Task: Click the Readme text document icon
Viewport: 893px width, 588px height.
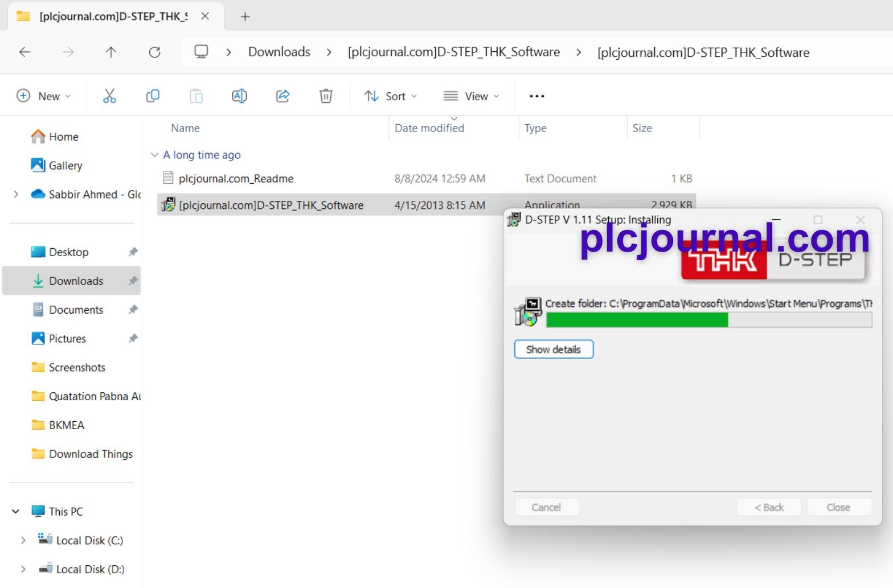Action: 168,178
